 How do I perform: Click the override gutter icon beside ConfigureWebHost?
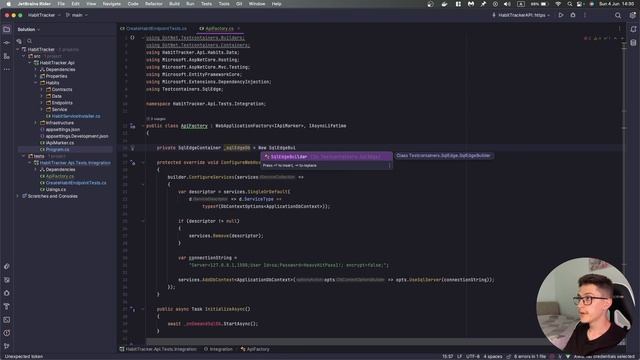[x=133, y=162]
